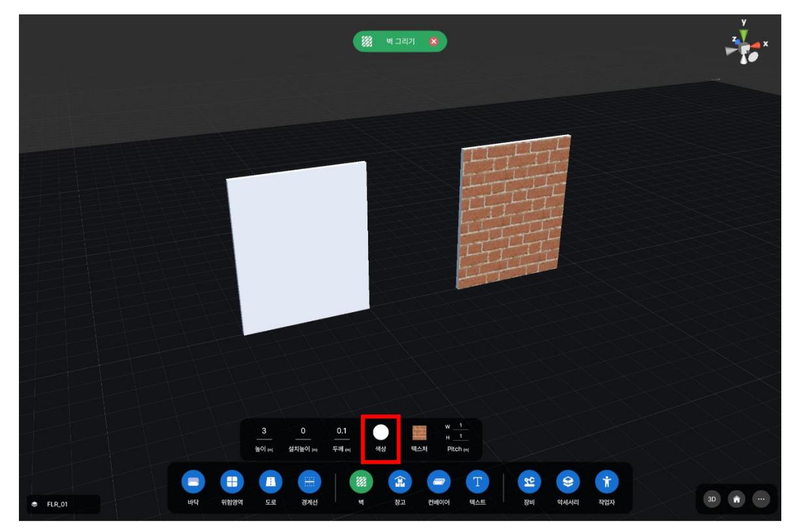Screen dimensions: 795x532
Task: Open the more options ellipsis menu
Action: click(761, 499)
